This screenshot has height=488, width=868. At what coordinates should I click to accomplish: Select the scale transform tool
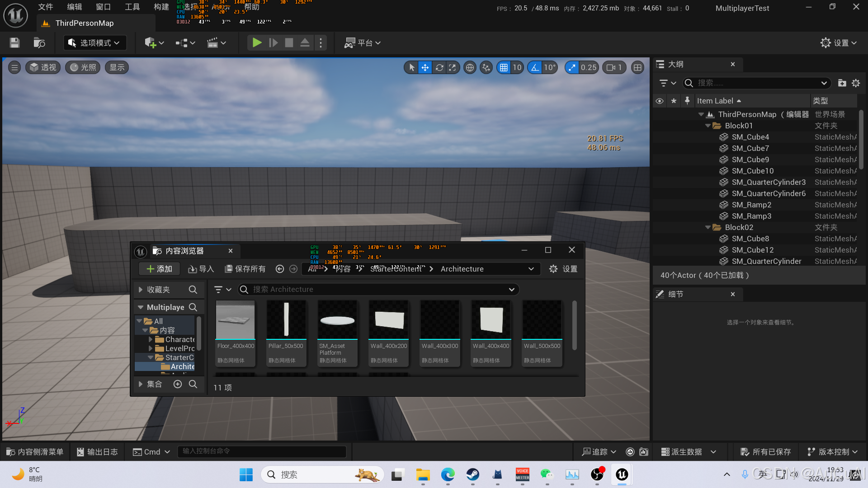click(453, 68)
